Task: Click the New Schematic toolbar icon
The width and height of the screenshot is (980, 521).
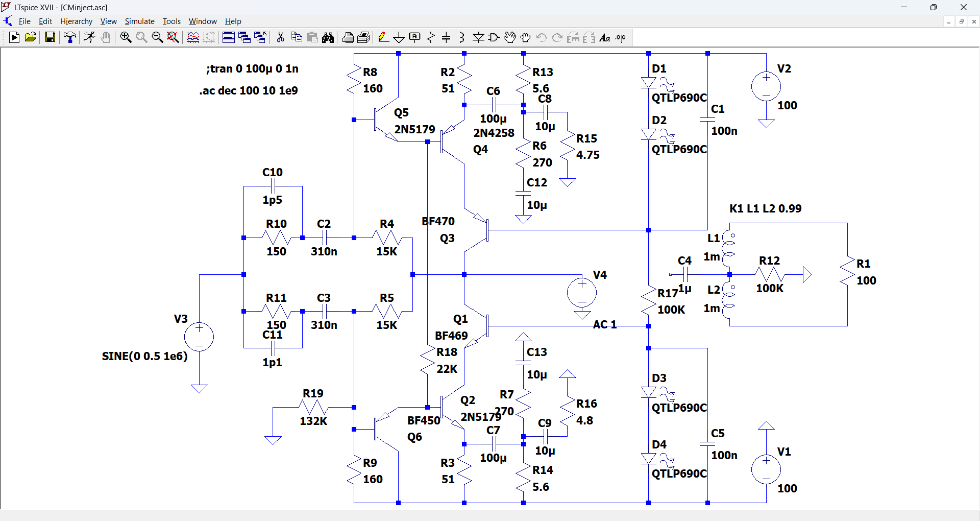Action: (14, 37)
